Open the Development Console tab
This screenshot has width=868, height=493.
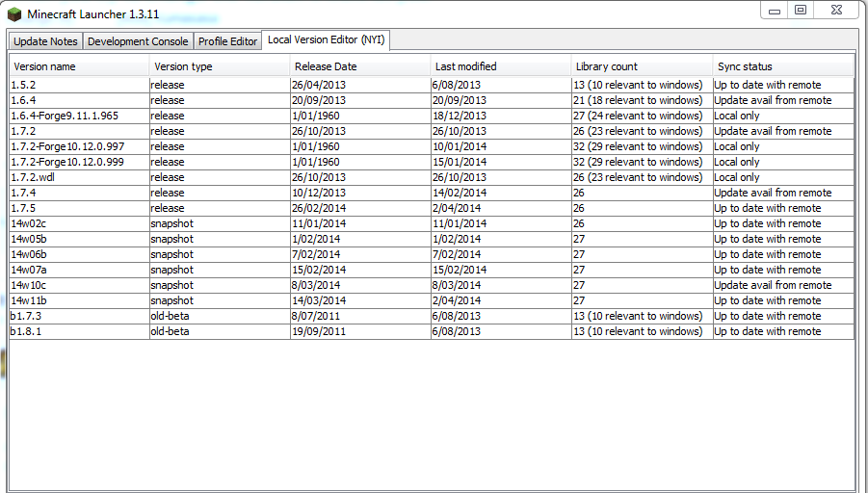pos(138,41)
